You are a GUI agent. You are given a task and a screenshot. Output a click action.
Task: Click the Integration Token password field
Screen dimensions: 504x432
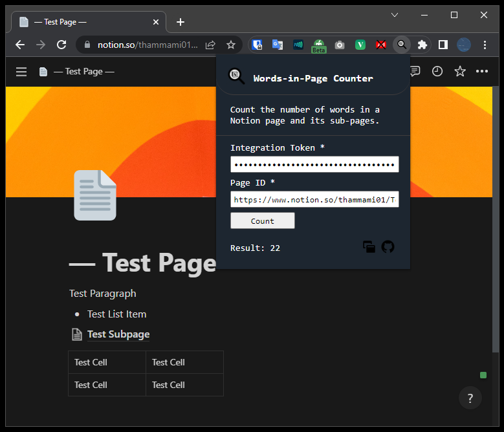314,164
